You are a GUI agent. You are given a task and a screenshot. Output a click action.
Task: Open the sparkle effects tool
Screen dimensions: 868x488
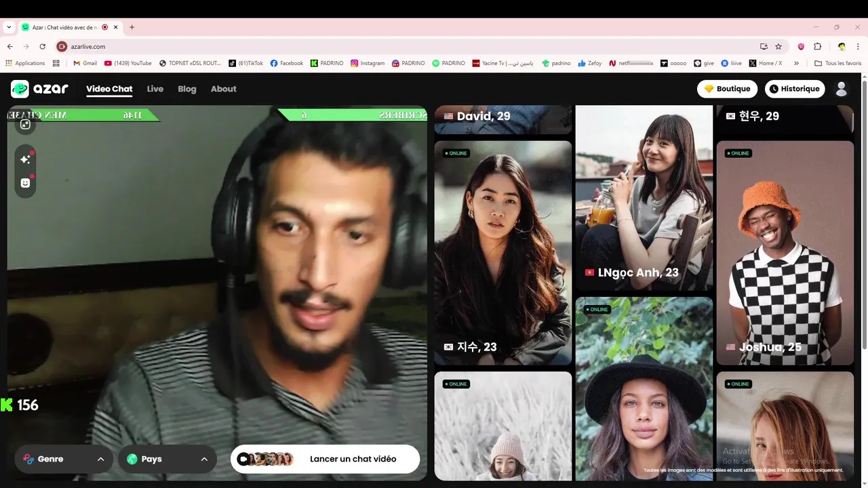(25, 159)
